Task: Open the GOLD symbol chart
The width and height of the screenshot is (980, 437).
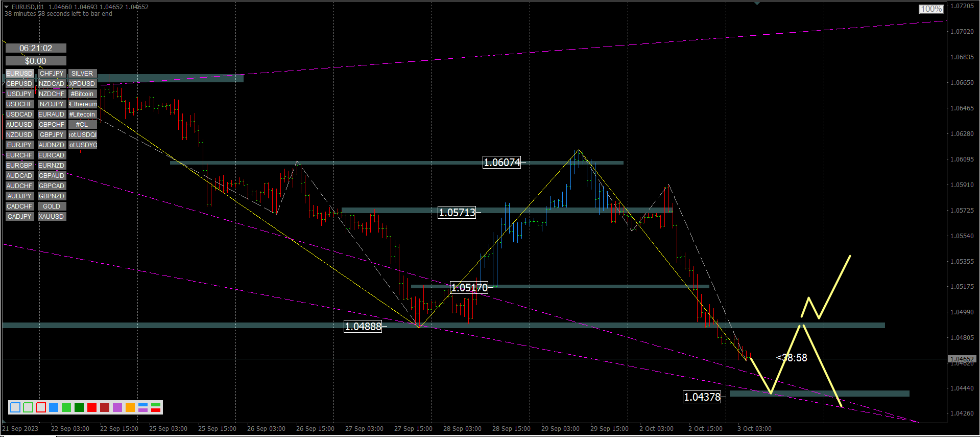Action: (x=52, y=206)
